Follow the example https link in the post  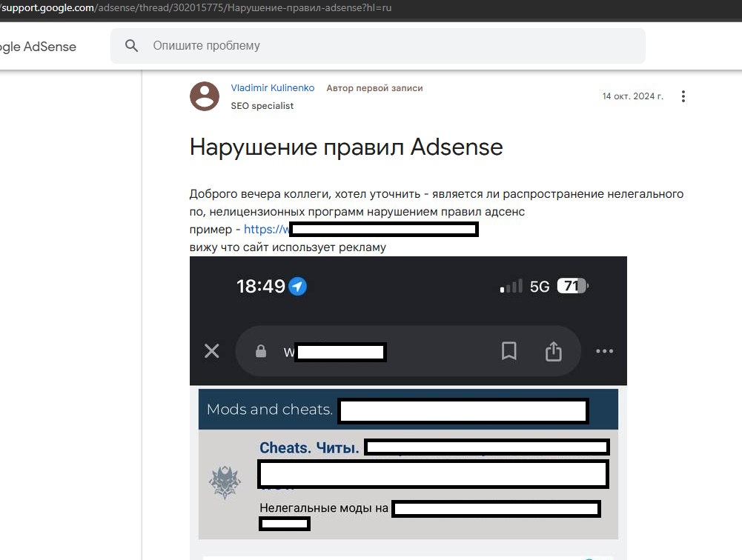pos(265,230)
